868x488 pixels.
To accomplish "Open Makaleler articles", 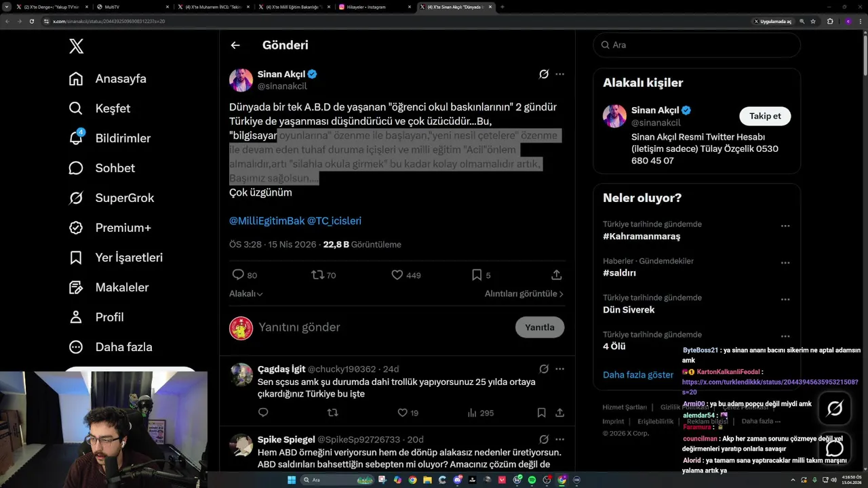I will click(108, 287).
